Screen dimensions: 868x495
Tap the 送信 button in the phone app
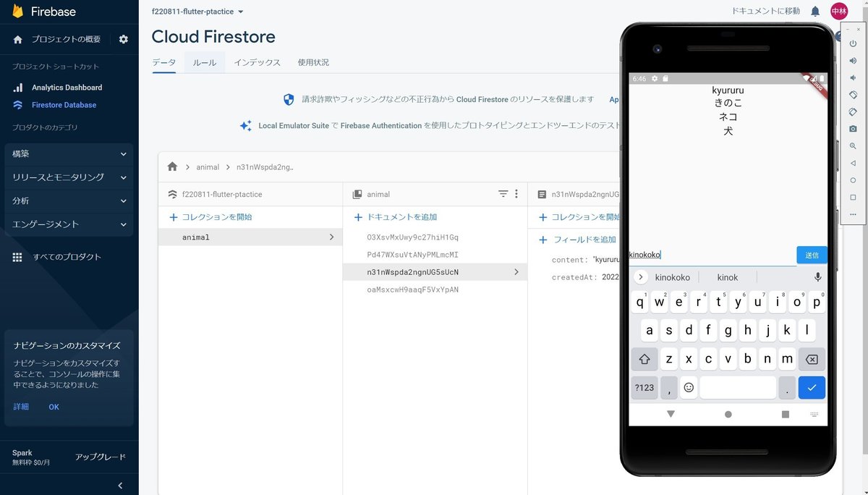click(812, 255)
